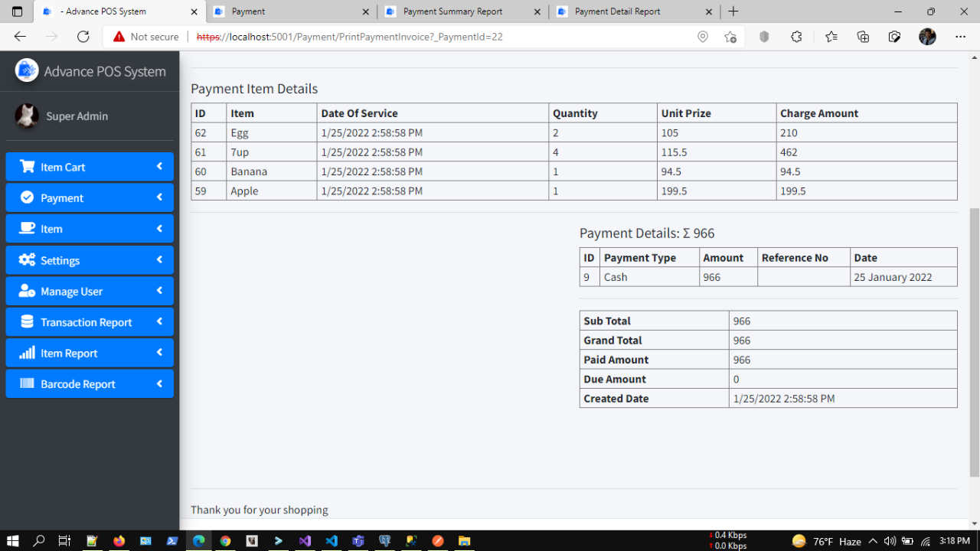Expand the Settings section chevron

pyautogui.click(x=159, y=259)
